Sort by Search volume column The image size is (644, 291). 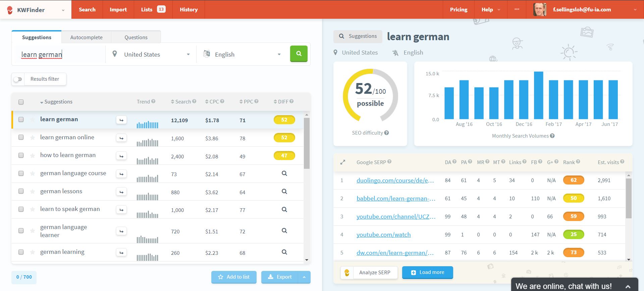click(183, 101)
